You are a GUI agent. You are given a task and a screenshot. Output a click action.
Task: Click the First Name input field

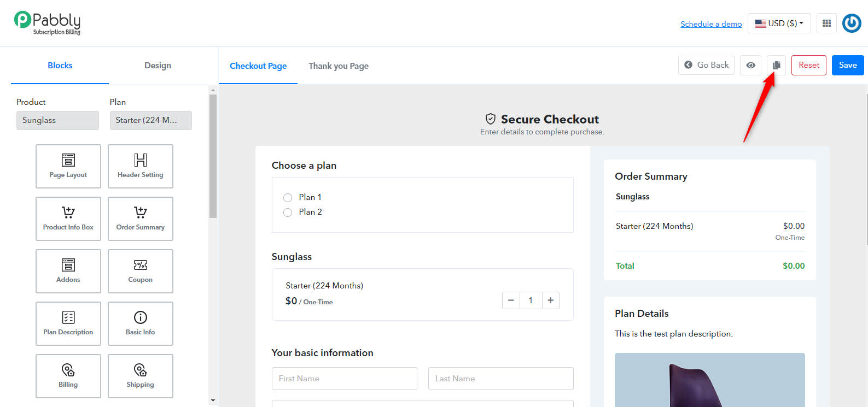coord(345,379)
